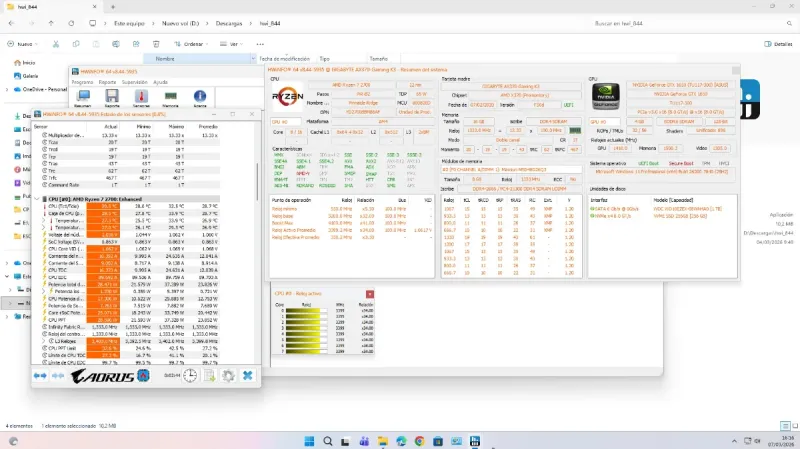Image resolution: width=800 pixels, height=449 pixels.
Task: Click the Este equipo breadcrumb
Action: (x=129, y=23)
